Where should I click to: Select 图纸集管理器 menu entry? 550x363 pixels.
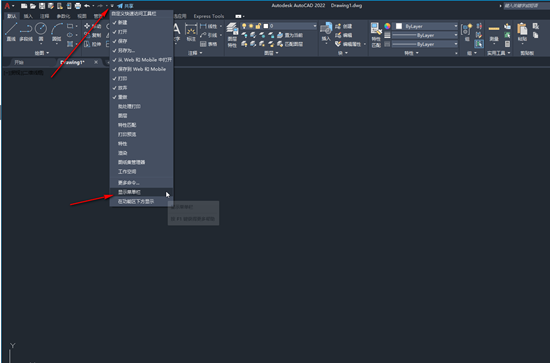(x=141, y=162)
